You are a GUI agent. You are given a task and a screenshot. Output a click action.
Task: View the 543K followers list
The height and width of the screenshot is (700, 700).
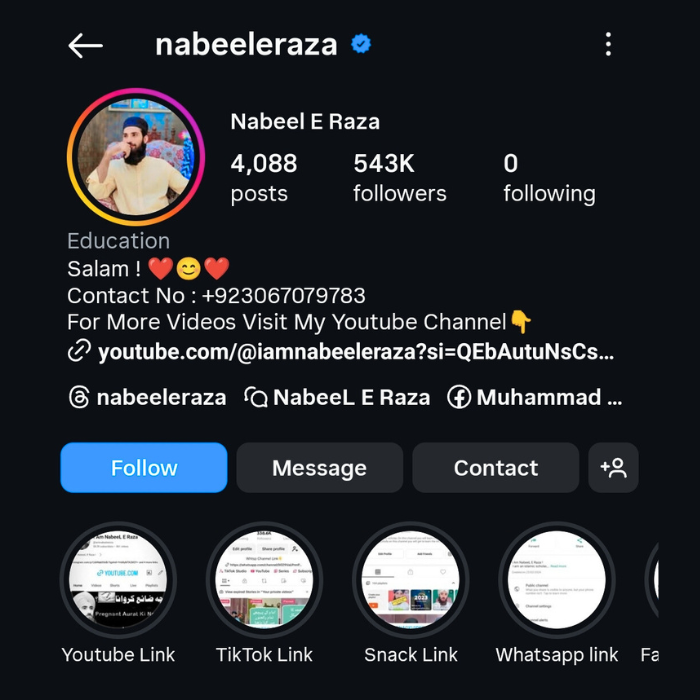(400, 178)
